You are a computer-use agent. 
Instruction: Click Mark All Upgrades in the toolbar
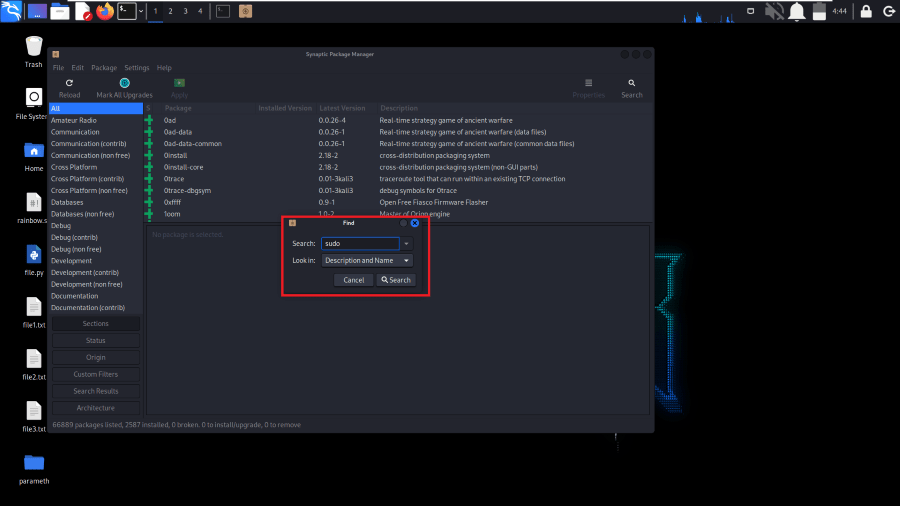pos(125,88)
